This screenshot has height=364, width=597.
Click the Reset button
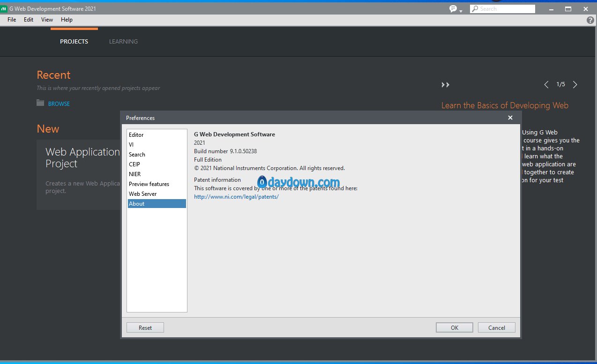[145, 327]
